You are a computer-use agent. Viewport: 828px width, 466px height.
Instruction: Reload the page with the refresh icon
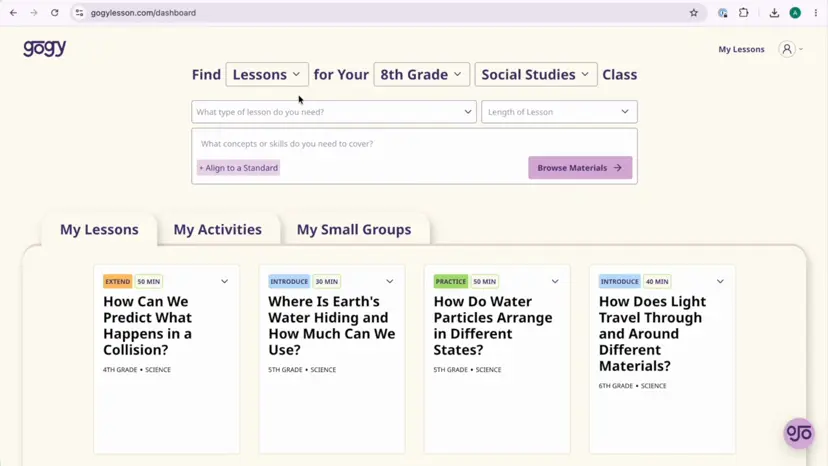(54, 13)
